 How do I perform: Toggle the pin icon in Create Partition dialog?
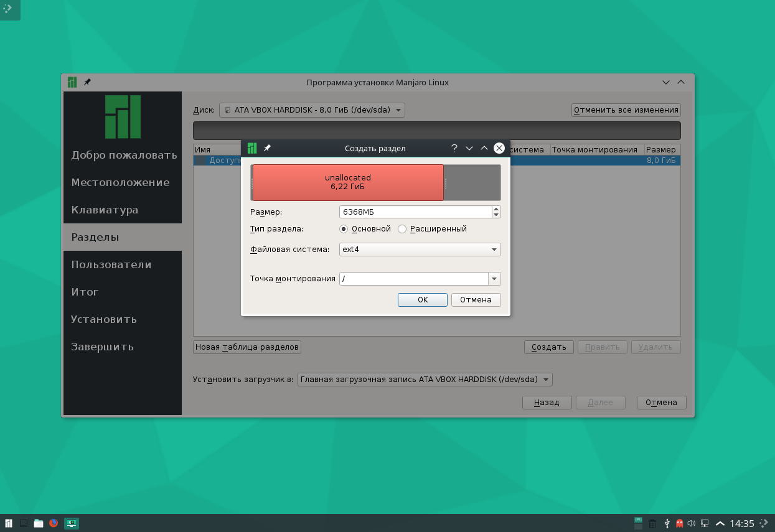(x=267, y=148)
